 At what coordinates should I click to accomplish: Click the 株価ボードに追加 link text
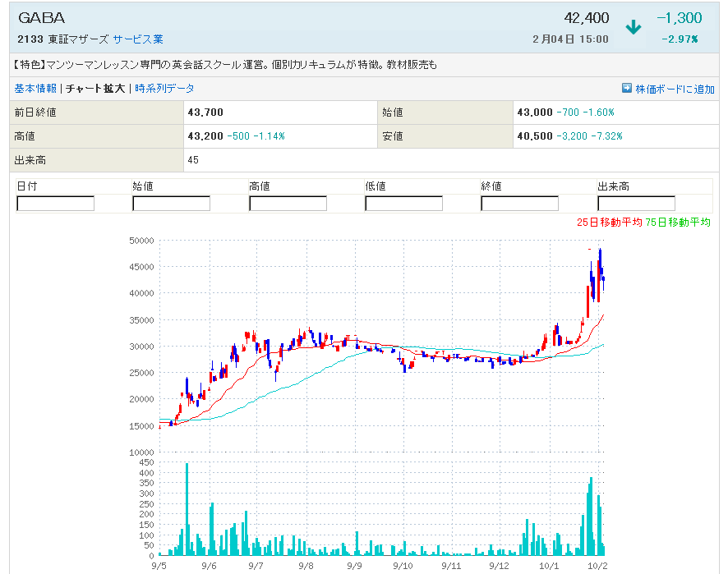click(x=675, y=89)
